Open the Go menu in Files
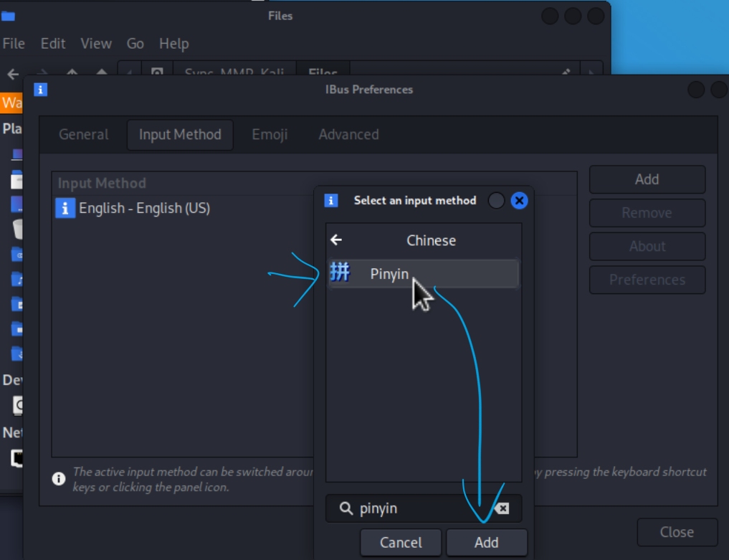Screen dimensions: 729x560 point(135,43)
